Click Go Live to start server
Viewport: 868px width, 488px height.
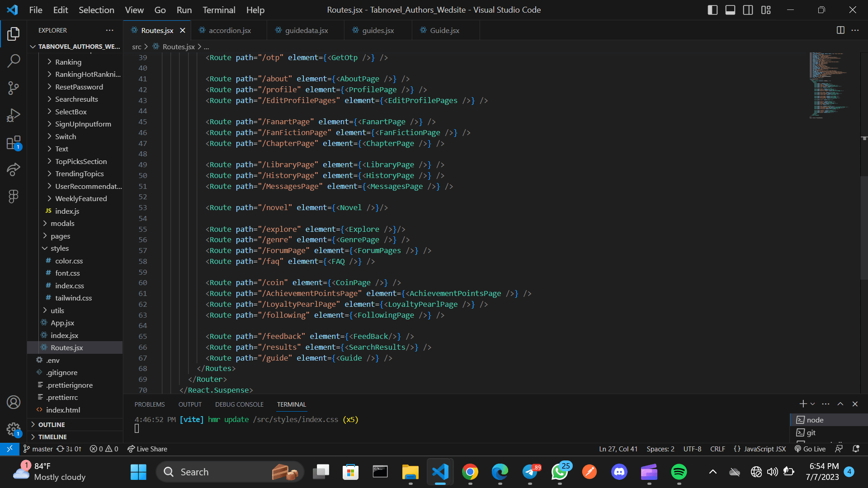810,449
